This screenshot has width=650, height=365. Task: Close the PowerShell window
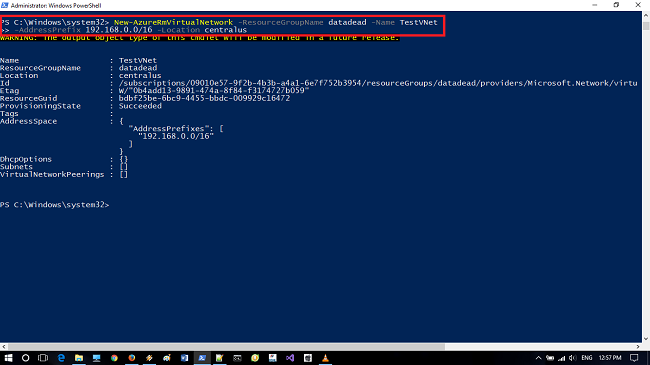pyautogui.click(x=638, y=5)
